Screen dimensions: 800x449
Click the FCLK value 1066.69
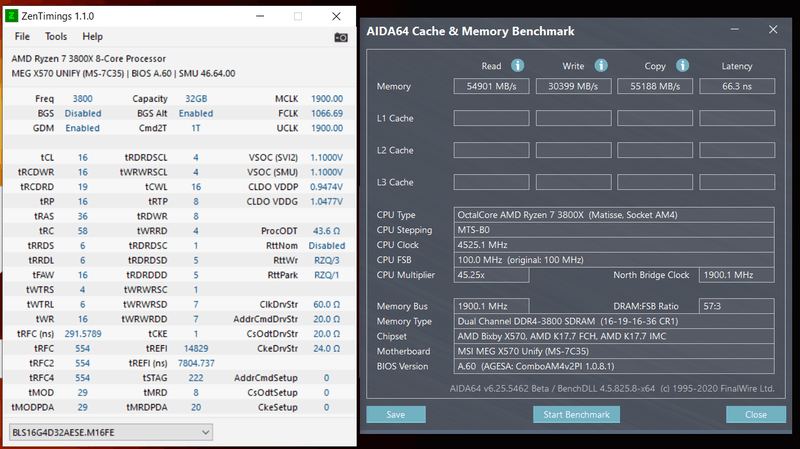(327, 113)
